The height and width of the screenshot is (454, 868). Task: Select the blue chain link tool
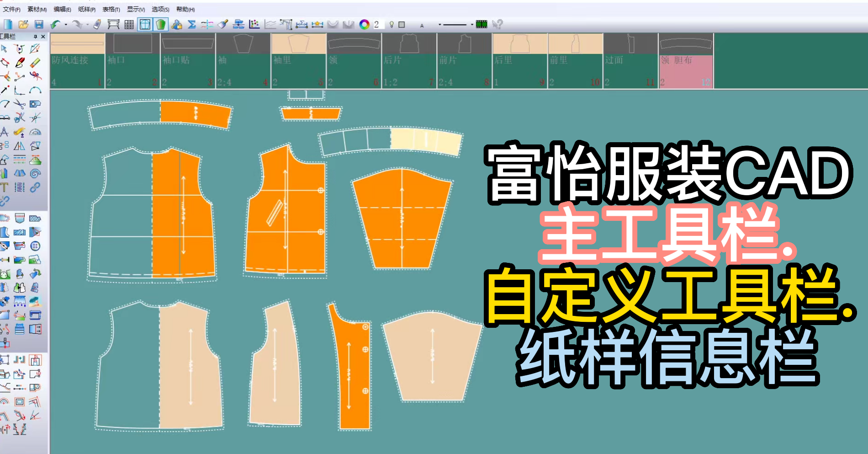35,187
